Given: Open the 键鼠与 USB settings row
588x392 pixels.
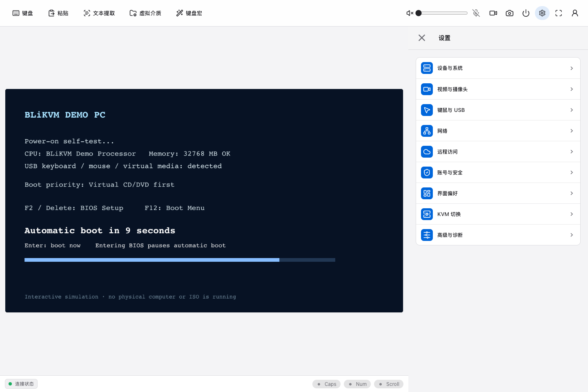Looking at the screenshot, I should [498, 110].
